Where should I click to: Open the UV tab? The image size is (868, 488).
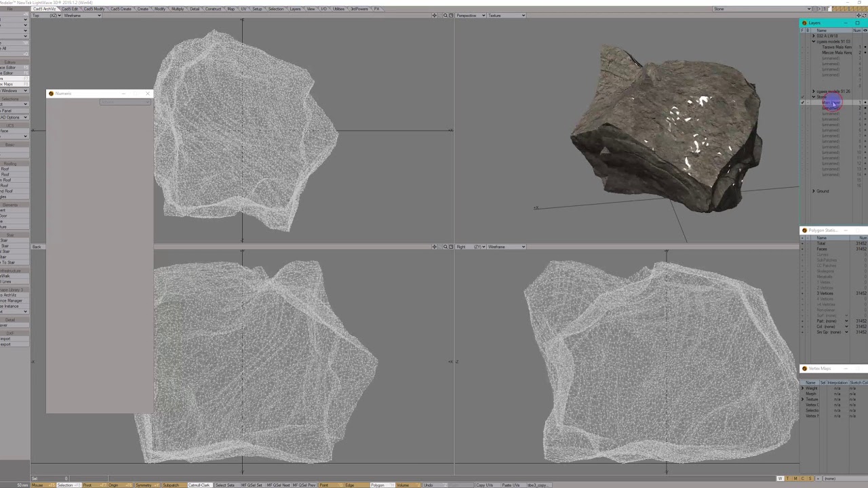[243, 9]
